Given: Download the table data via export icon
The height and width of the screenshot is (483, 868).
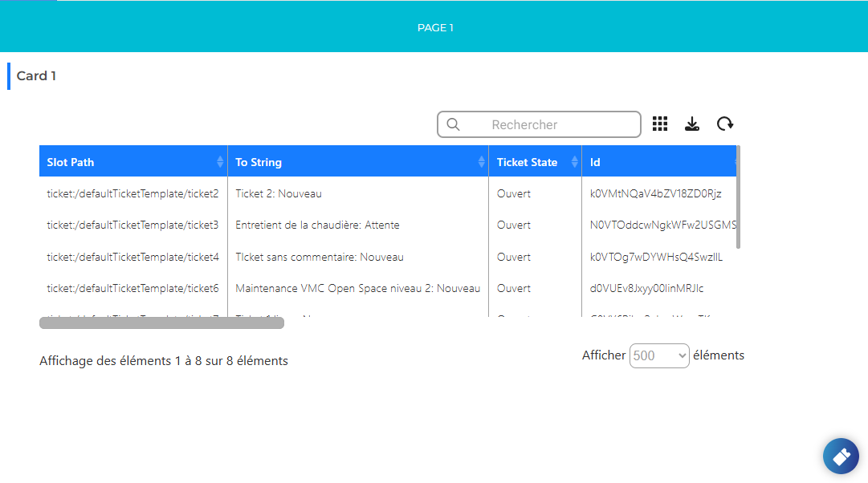Looking at the screenshot, I should 692,124.
